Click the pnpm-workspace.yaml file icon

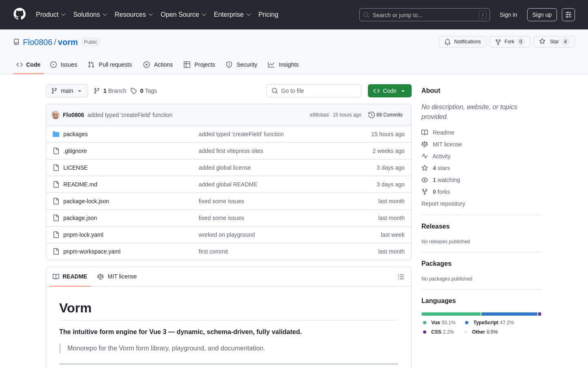[x=56, y=251]
